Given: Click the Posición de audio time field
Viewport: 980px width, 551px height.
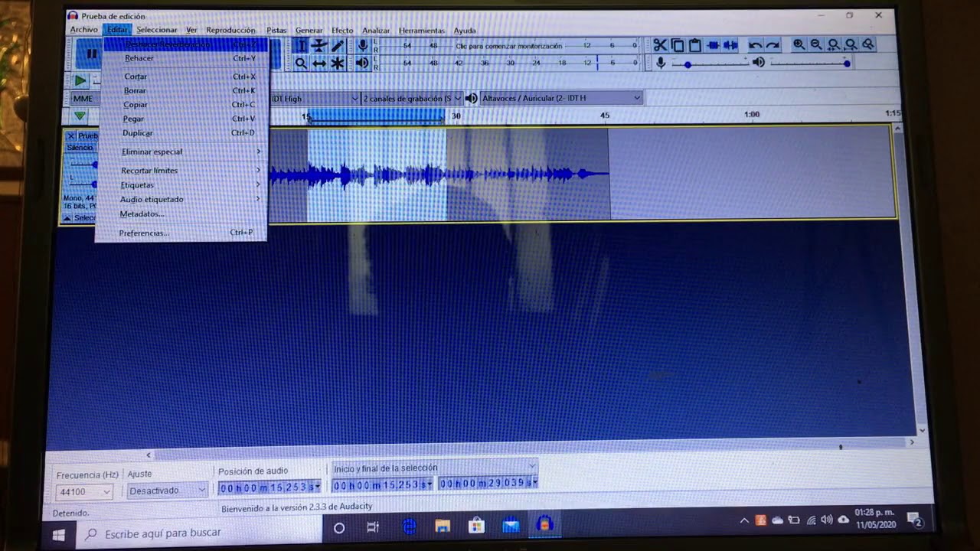Looking at the screenshot, I should [x=269, y=487].
